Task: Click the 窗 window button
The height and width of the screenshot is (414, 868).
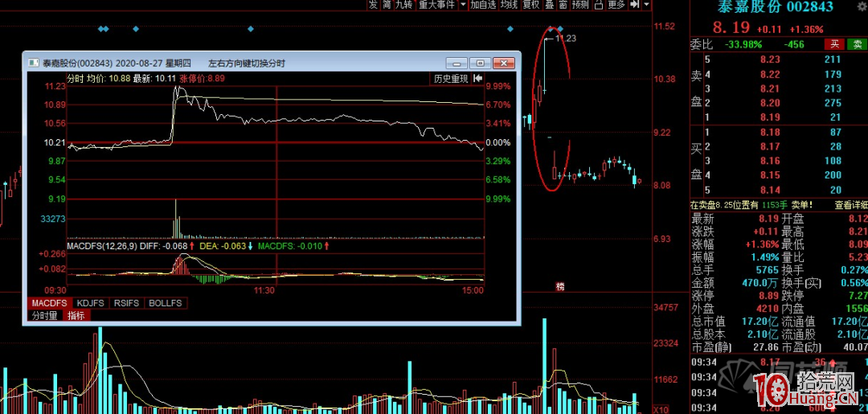Action: [x=563, y=5]
